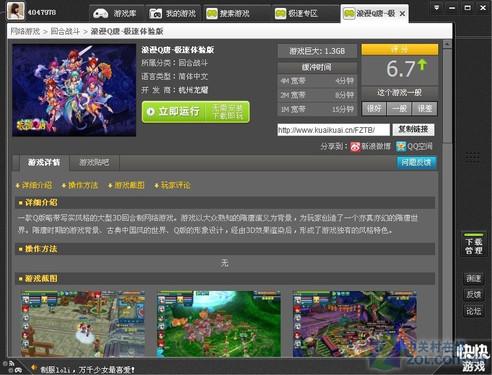
Task: Open the first village game screenshot
Action: (x=83, y=324)
